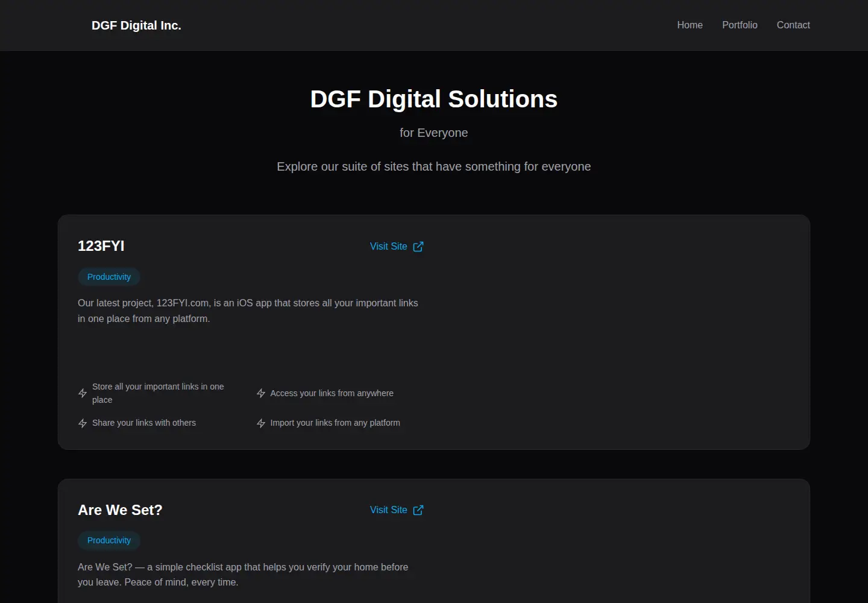Click the external link icon in Are We Set? card
Image resolution: width=868 pixels, height=603 pixels.
click(x=418, y=510)
